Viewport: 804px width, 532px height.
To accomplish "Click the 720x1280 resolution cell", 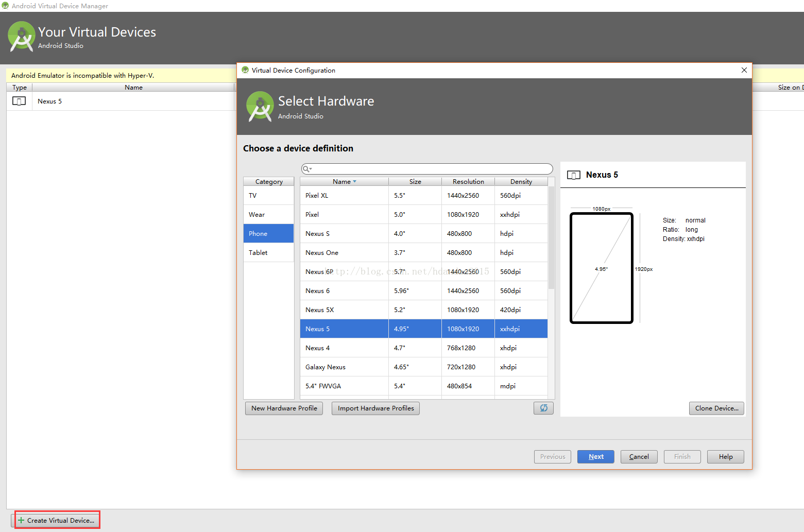I will click(468, 367).
